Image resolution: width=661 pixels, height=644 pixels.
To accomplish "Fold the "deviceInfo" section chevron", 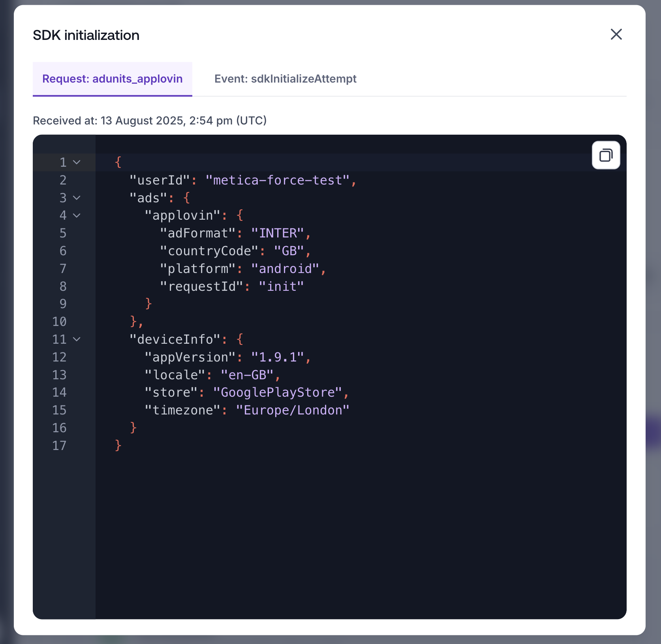I will (77, 339).
